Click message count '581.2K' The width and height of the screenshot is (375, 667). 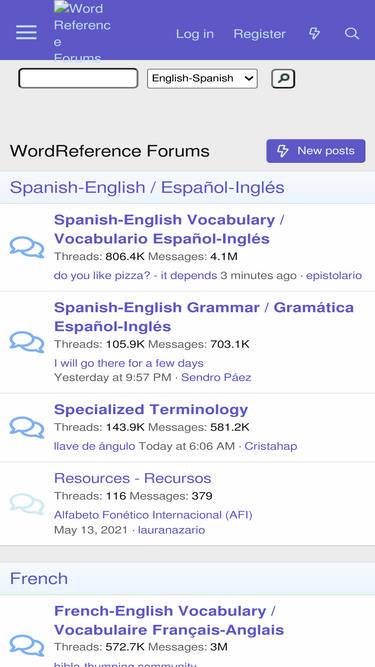coord(230,427)
